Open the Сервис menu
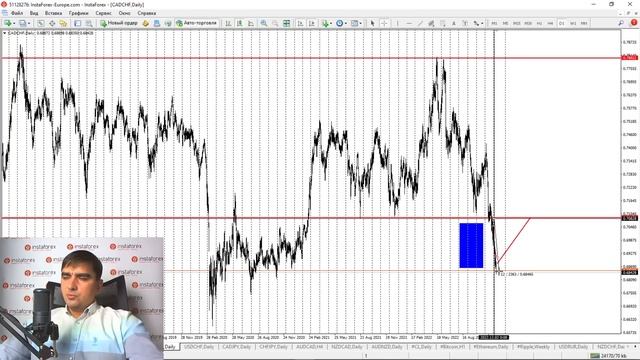 pos(103,13)
